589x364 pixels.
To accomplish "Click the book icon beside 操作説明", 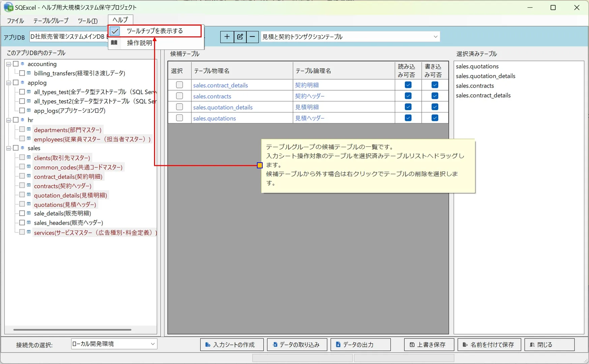I will click(x=114, y=43).
